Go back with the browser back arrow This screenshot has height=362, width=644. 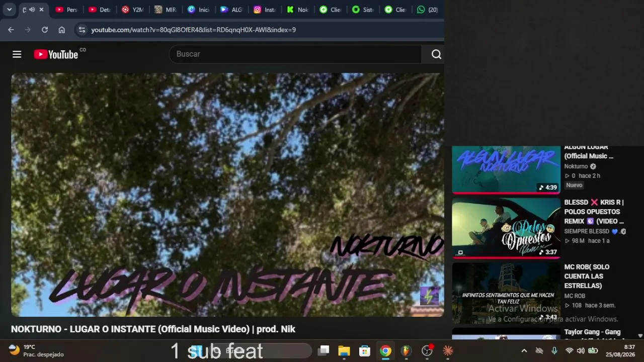pyautogui.click(x=11, y=30)
